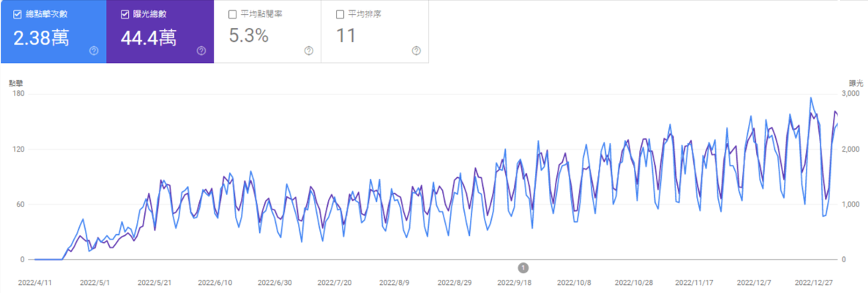
Task: Open help icon on 平均排序 card
Action: click(416, 51)
